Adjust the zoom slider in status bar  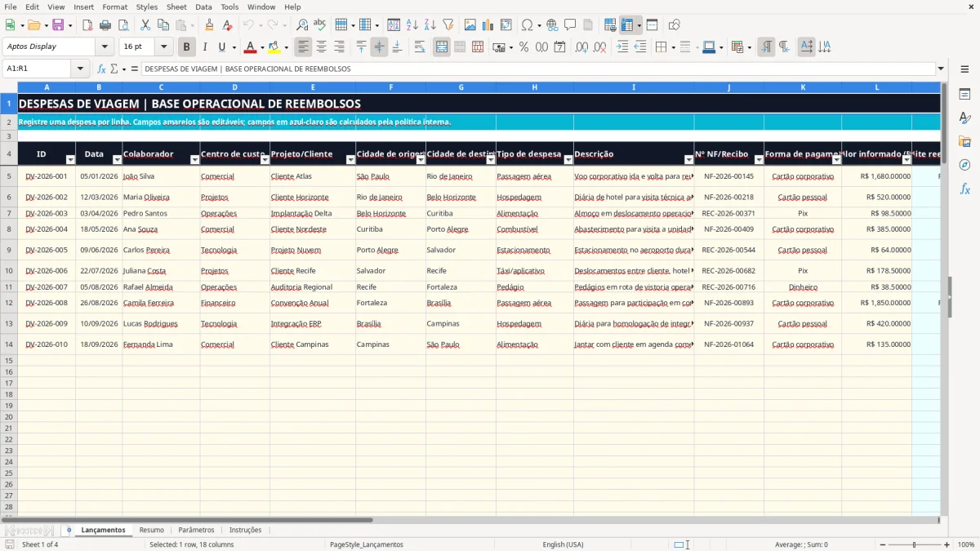[914, 544]
